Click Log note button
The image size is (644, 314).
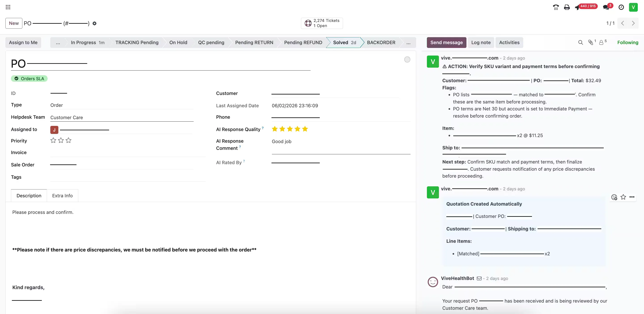pyautogui.click(x=481, y=43)
